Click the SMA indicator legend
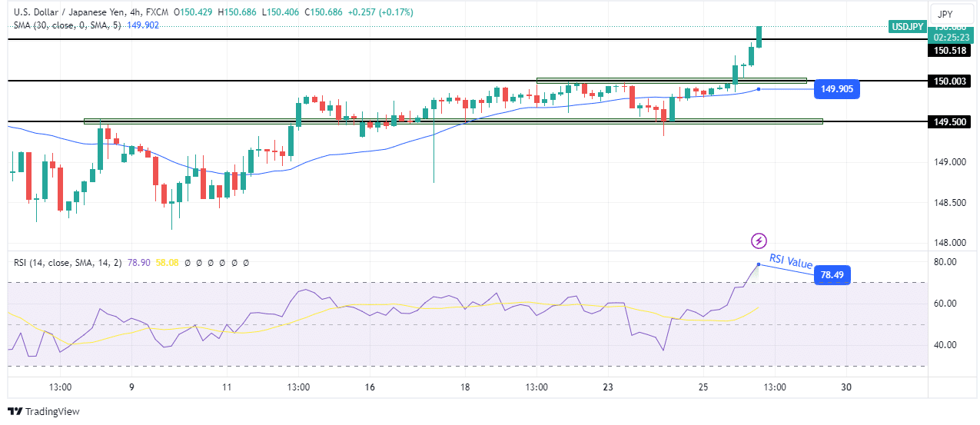980x425 pixels. (65, 25)
